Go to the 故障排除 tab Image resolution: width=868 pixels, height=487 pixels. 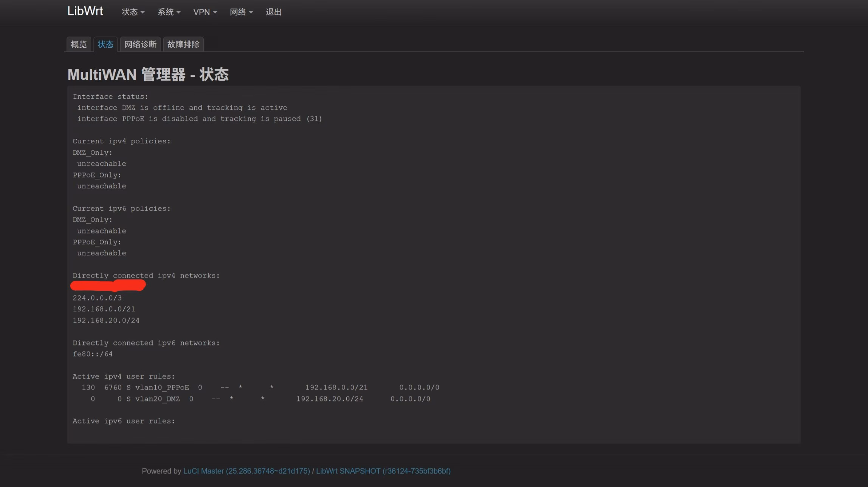coord(183,44)
